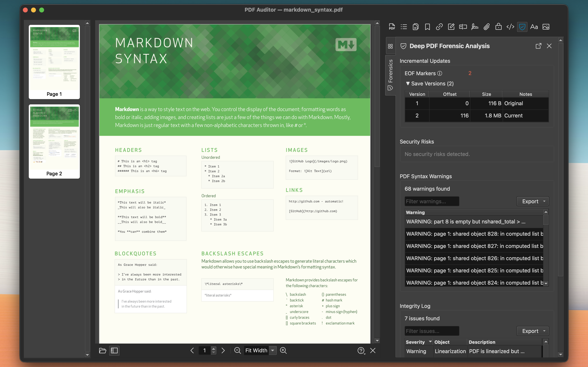Open the Security padlock icon
Viewport: 588px width, 367px height.
tap(498, 27)
